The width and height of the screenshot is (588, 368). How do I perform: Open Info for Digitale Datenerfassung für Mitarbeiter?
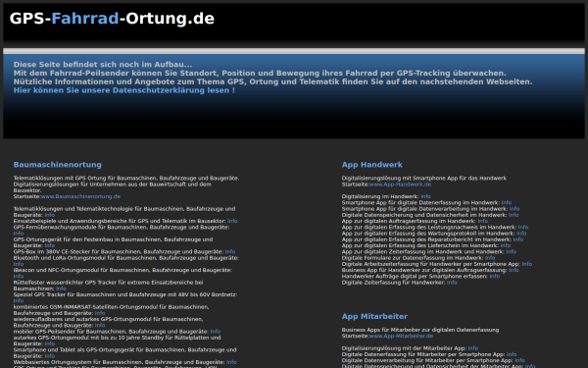(x=512, y=354)
